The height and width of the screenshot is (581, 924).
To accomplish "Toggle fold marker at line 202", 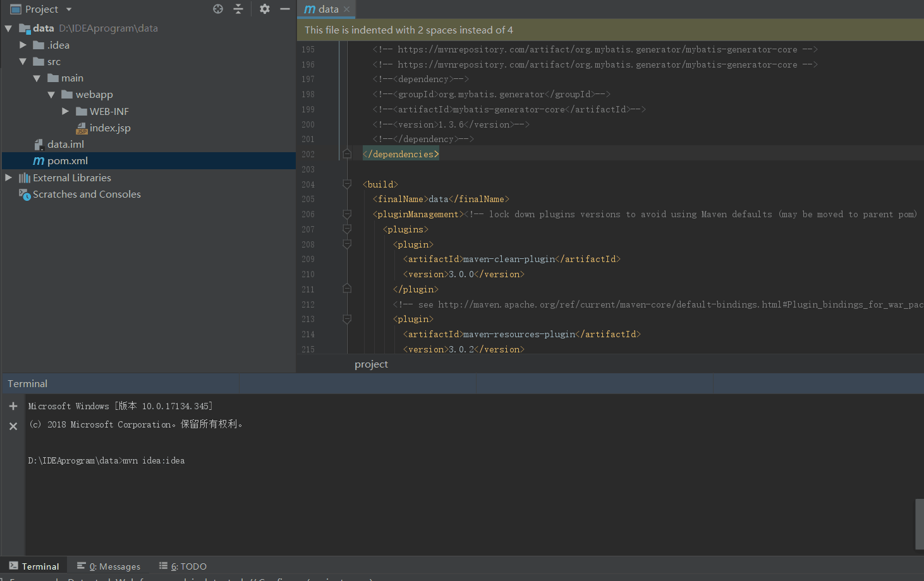I will (x=347, y=154).
